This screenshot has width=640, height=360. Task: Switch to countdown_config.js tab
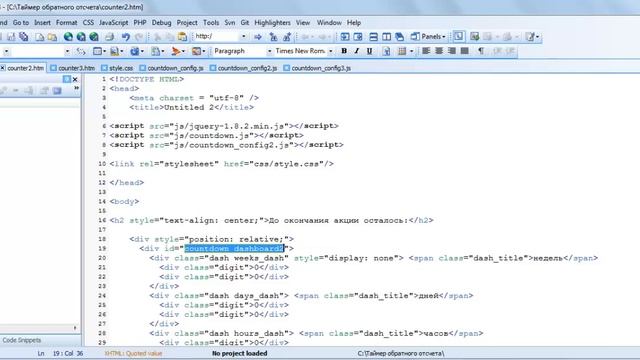click(171, 68)
